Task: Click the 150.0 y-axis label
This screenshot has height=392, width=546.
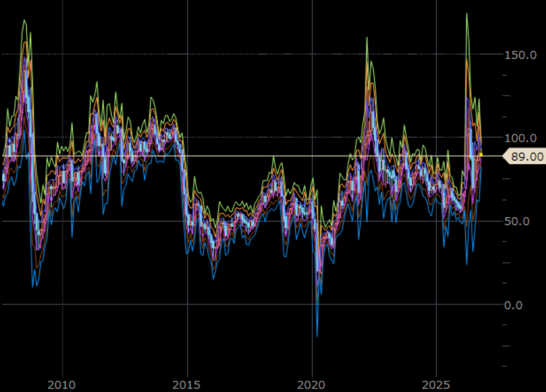Action: (521, 55)
